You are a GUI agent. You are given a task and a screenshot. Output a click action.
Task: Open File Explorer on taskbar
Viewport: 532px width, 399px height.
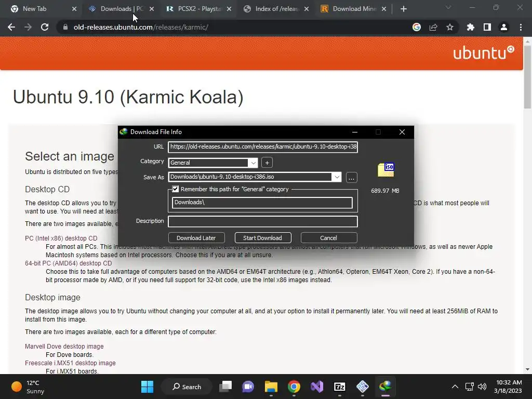click(x=271, y=387)
